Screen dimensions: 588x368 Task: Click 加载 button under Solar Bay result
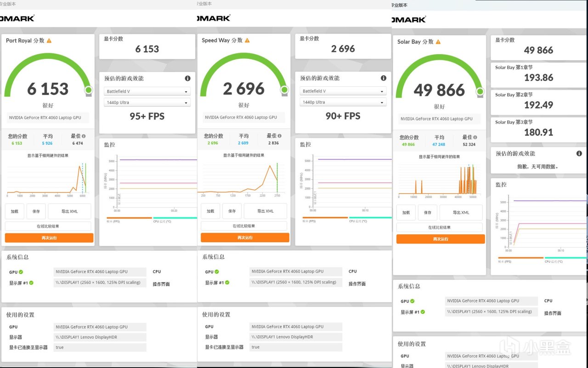coord(406,212)
